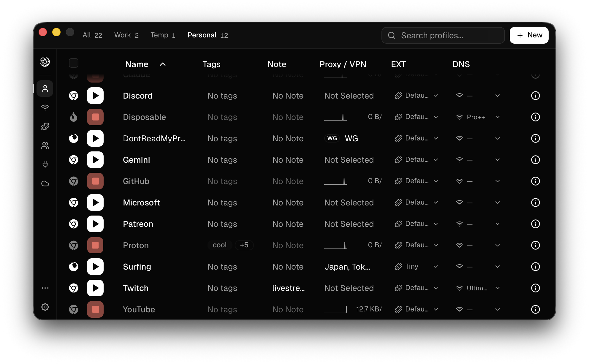
Task: Open Japan, Tok... proxy for Surfing
Action: point(347,267)
